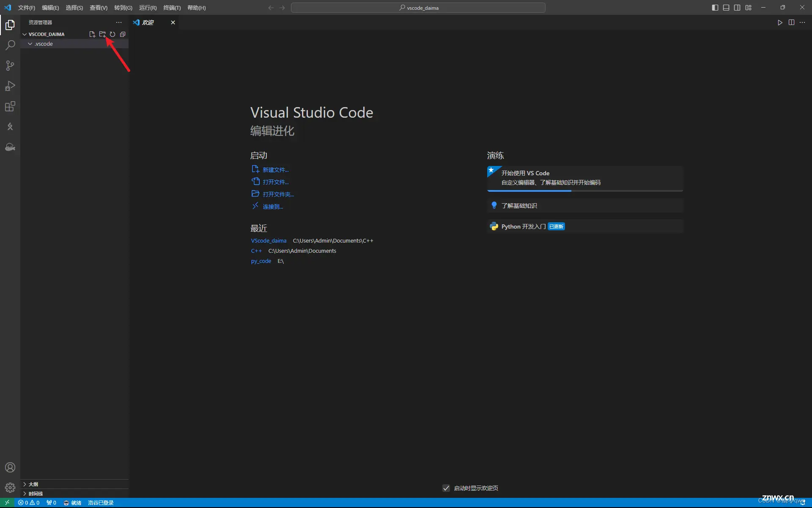
Task: Show errors and warnings count
Action: (x=29, y=502)
